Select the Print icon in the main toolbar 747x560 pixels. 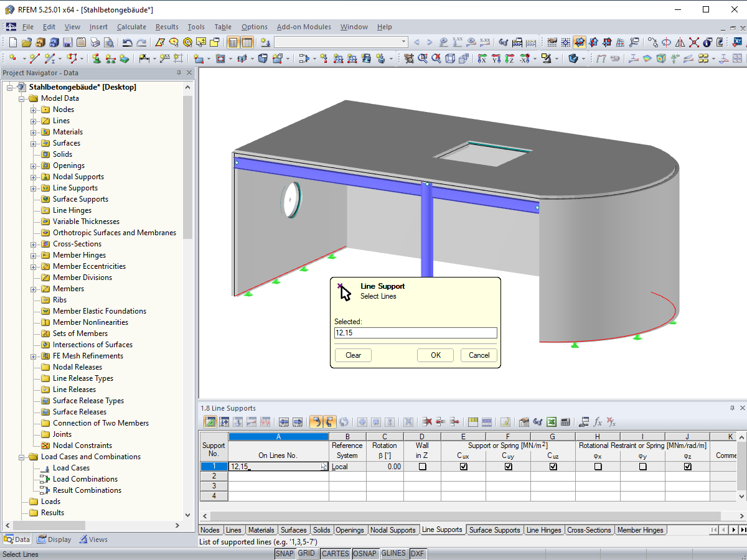[x=95, y=42]
